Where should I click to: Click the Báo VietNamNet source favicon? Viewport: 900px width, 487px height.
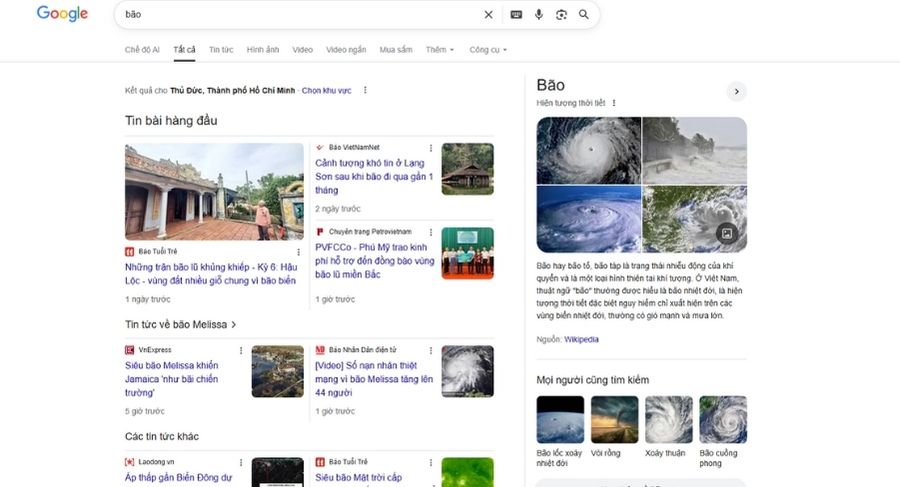[x=320, y=148]
